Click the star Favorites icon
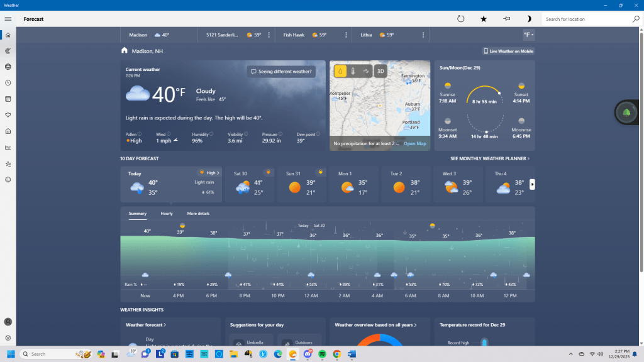 484,19
